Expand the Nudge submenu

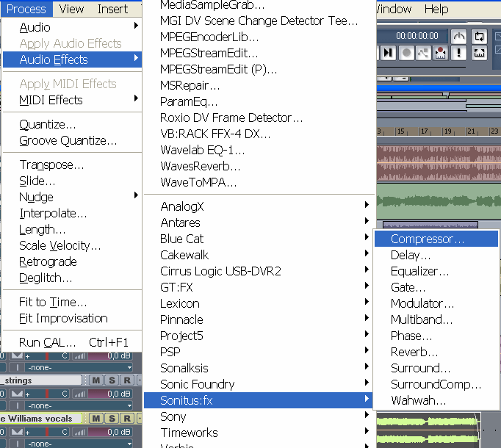tap(72, 197)
